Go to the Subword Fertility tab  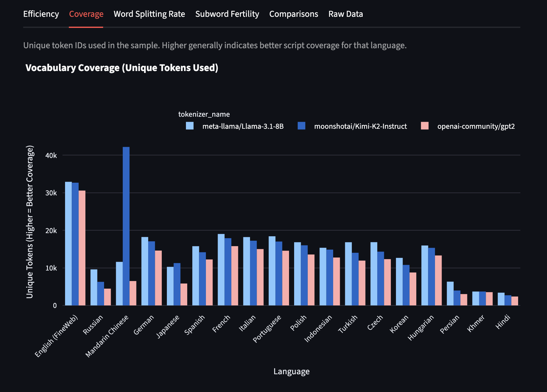(x=227, y=14)
